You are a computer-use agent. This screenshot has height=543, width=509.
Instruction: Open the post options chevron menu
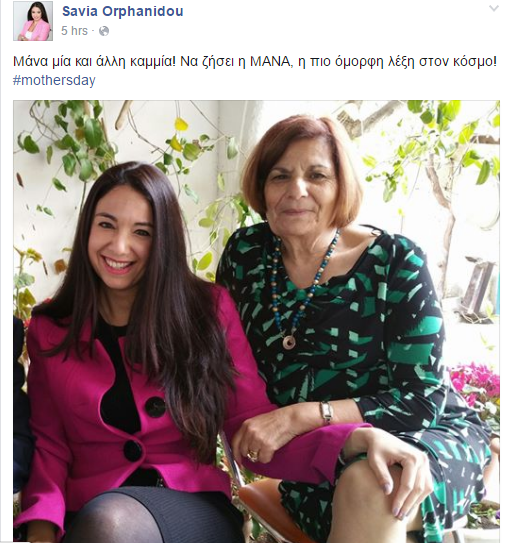coord(494,9)
